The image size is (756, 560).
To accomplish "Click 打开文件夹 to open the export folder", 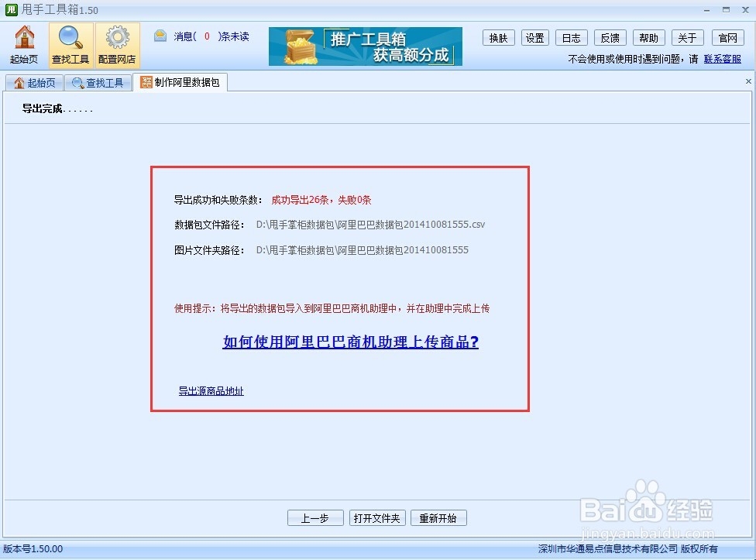I will [x=377, y=517].
